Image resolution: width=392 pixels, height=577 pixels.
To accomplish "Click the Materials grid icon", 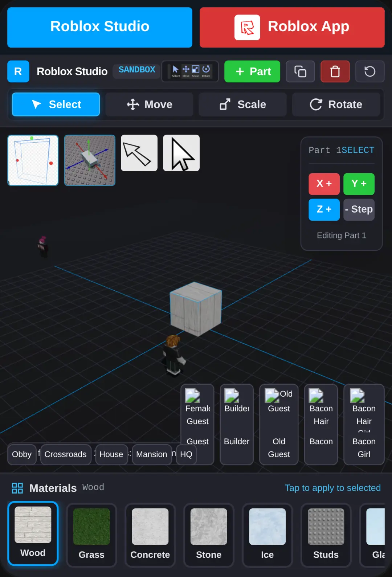I will click(17, 488).
